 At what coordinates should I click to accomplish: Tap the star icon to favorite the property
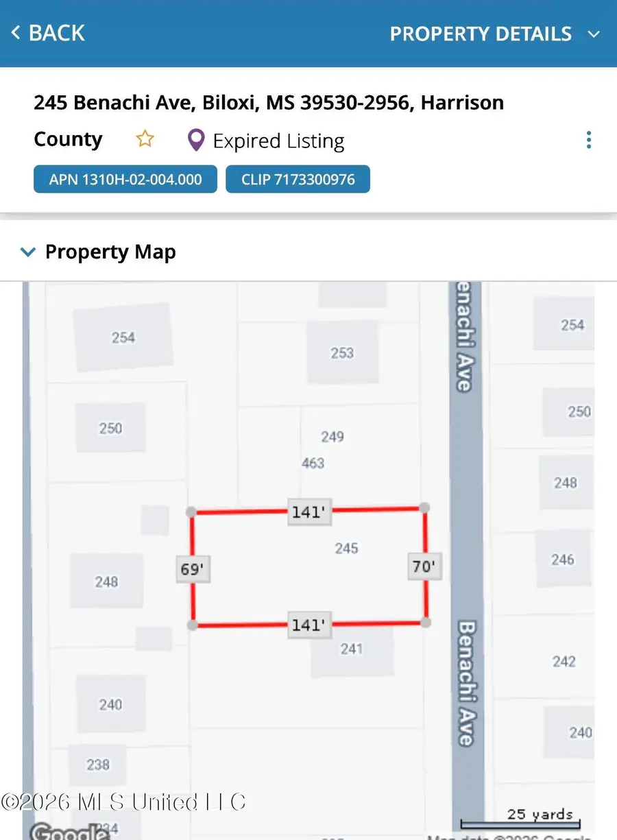coord(145,139)
